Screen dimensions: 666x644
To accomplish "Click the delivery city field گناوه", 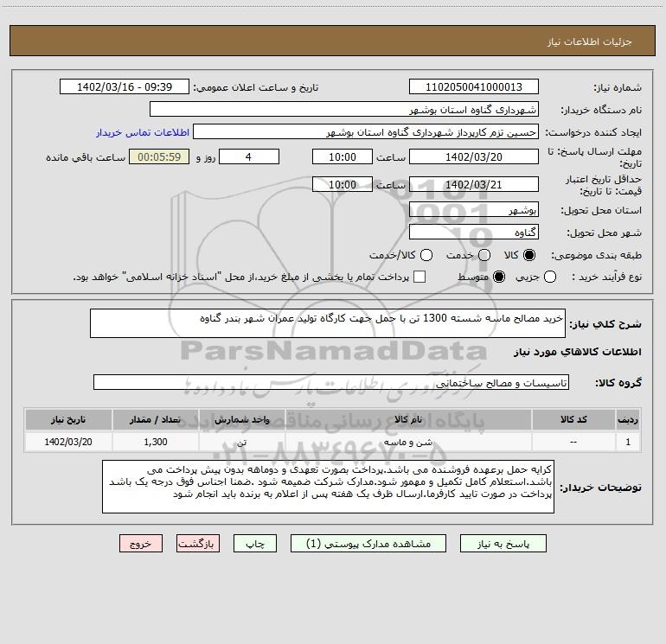I will 474,233.
